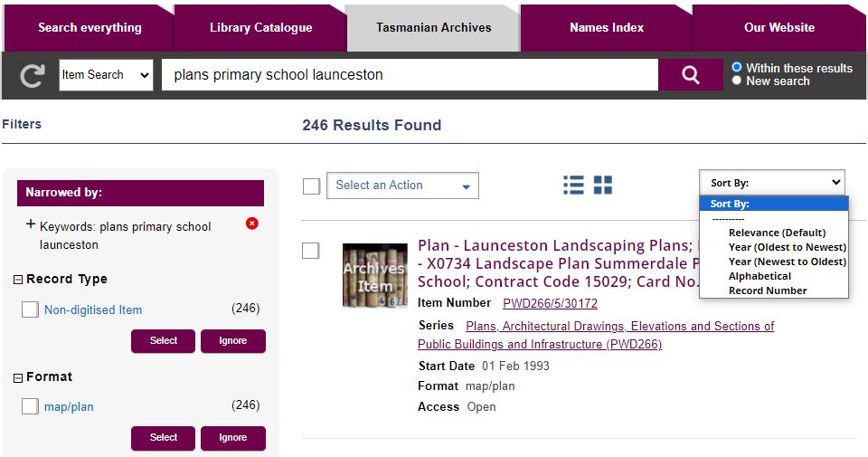Collapse the Record Type filter section

18,280
